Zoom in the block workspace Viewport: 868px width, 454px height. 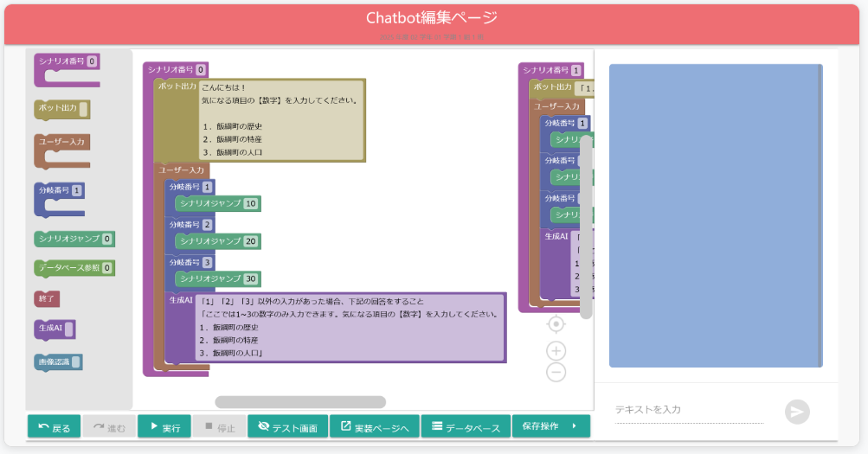(x=556, y=350)
